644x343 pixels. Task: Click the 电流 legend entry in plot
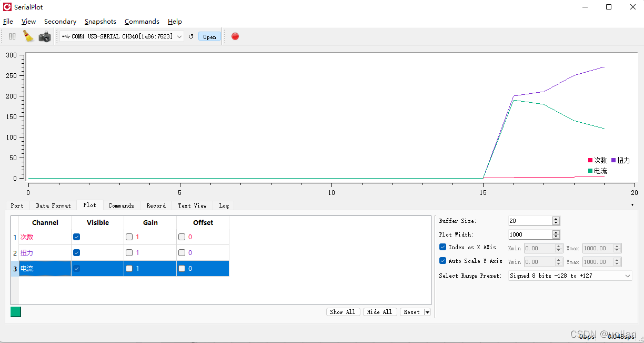coord(598,171)
